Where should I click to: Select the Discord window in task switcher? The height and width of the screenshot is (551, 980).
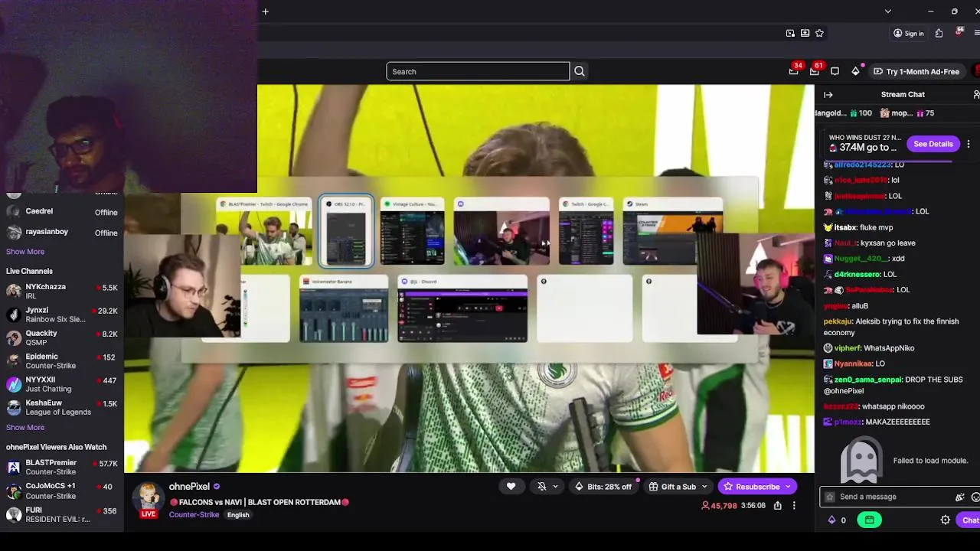point(462,308)
